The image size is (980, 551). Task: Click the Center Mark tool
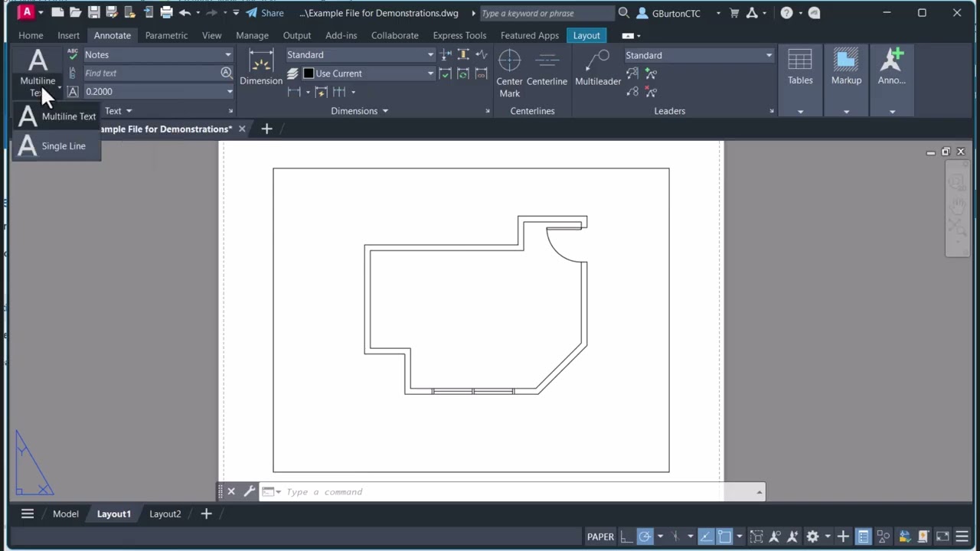(x=509, y=73)
